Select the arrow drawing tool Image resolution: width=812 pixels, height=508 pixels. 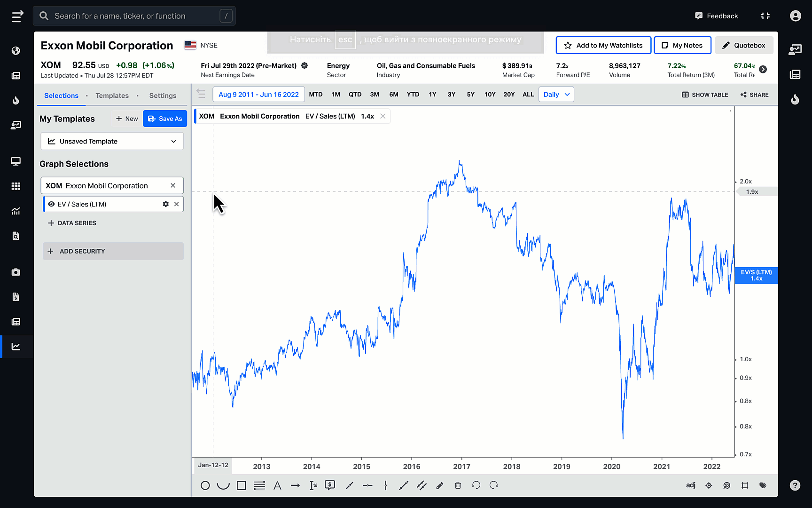295,485
